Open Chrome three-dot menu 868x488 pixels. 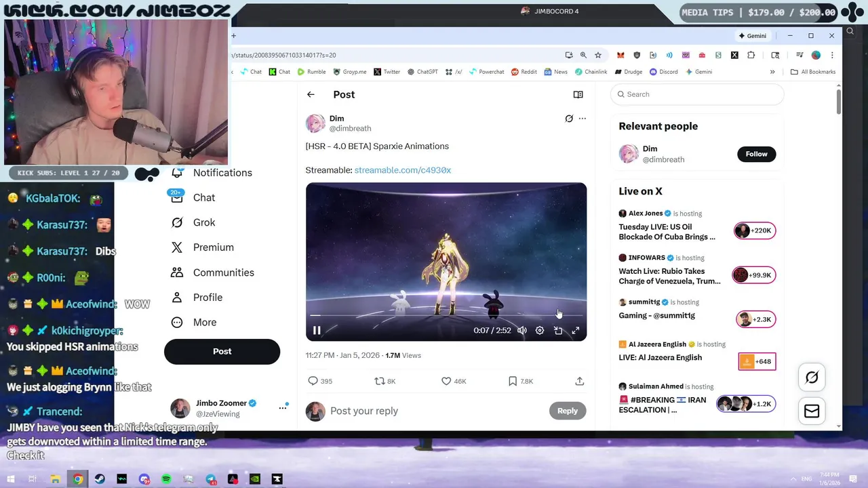832,55
